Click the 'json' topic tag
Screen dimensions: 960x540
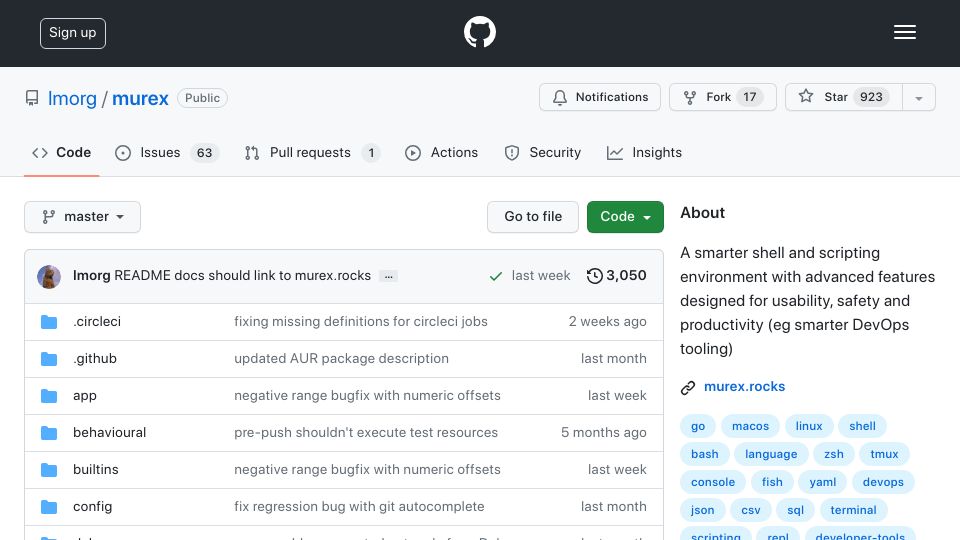pyautogui.click(x=702, y=511)
